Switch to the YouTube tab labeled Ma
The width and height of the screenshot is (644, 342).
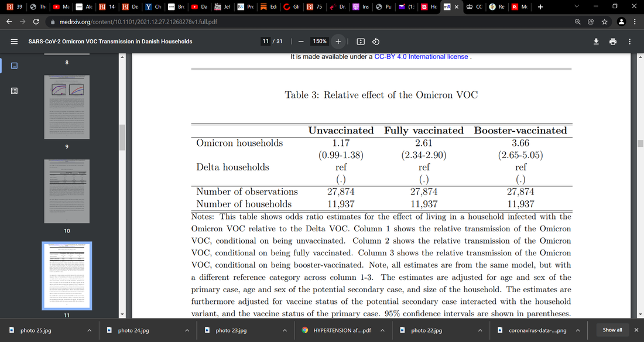[61, 6]
